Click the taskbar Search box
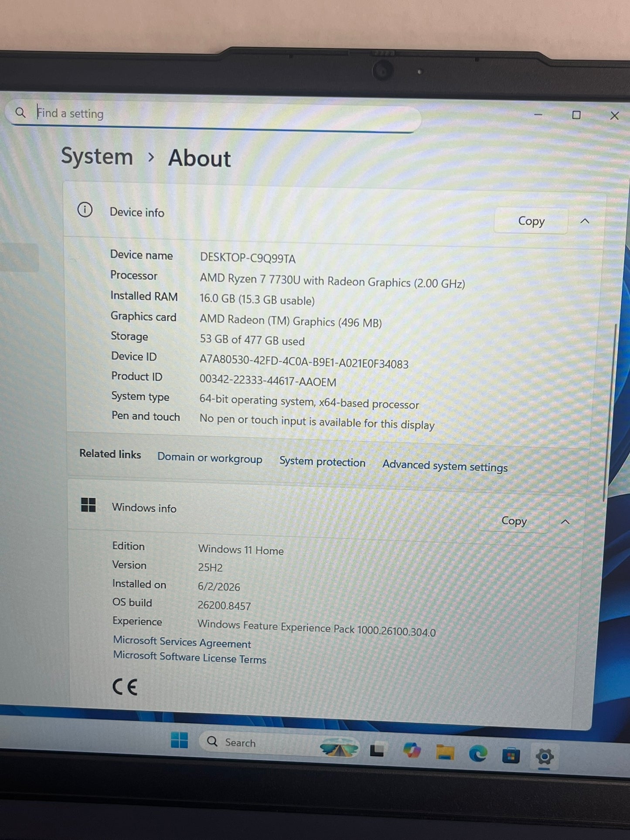 (279, 745)
